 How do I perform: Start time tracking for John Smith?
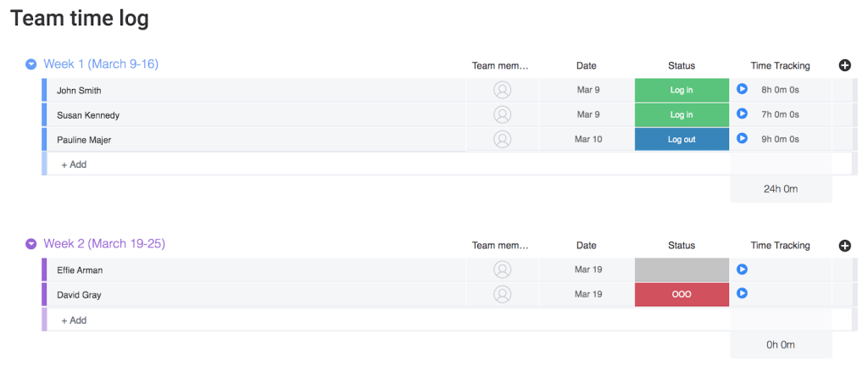[742, 88]
